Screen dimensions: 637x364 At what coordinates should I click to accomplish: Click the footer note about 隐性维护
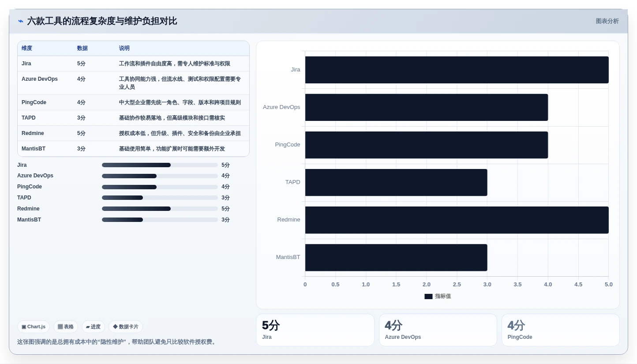(x=117, y=342)
